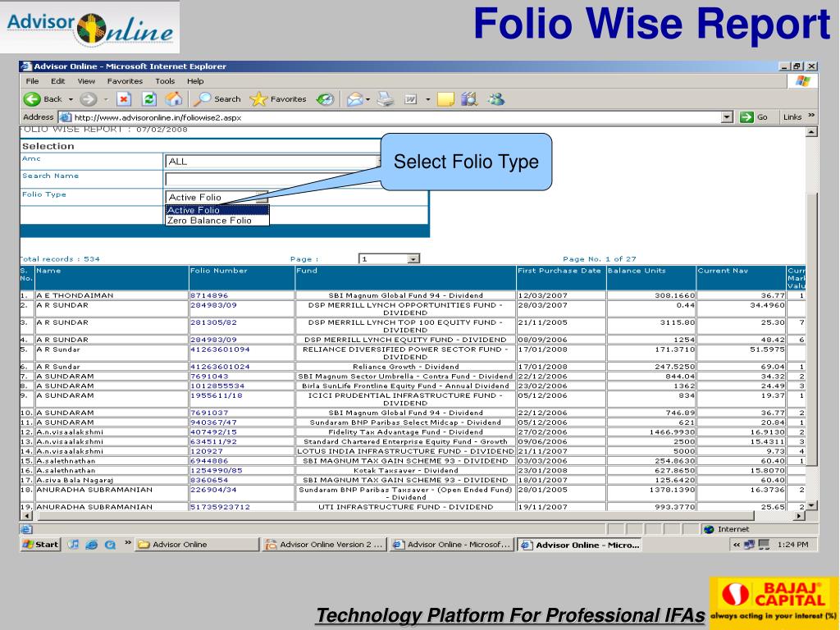Open folio number 281305/82 link

(213, 322)
